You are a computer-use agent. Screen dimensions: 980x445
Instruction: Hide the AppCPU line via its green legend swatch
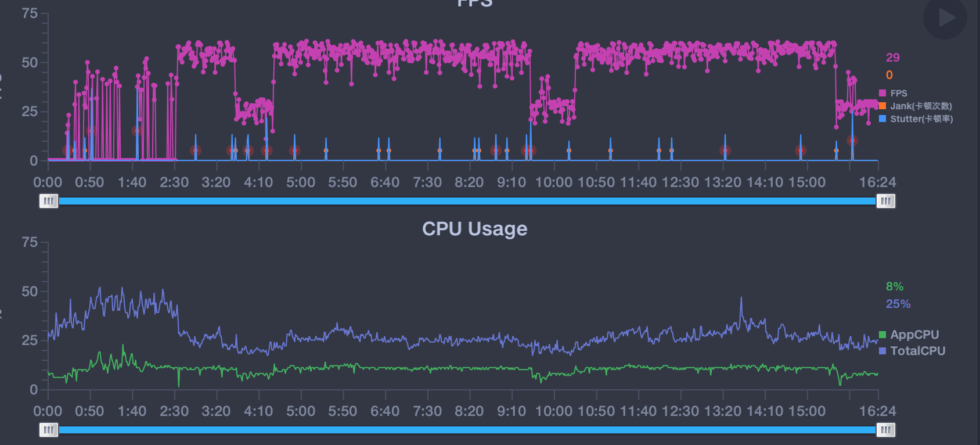(882, 335)
